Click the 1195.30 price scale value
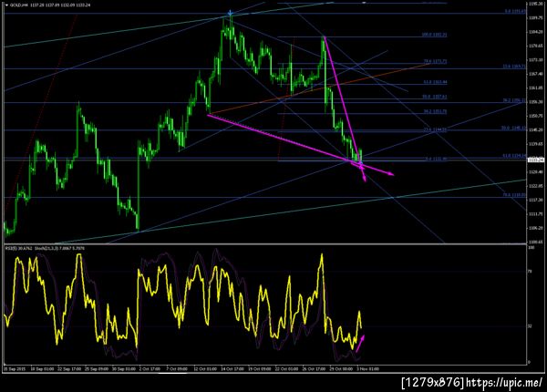 click(x=536, y=4)
